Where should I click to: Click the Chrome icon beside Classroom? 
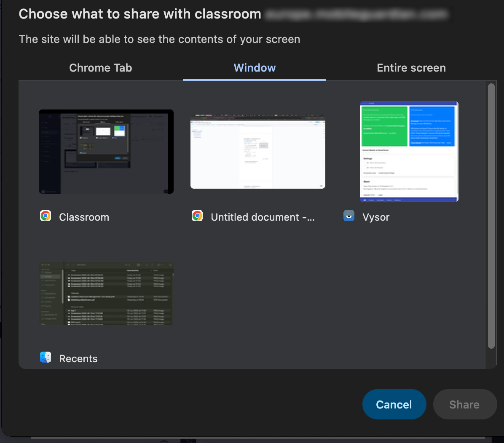coord(46,216)
